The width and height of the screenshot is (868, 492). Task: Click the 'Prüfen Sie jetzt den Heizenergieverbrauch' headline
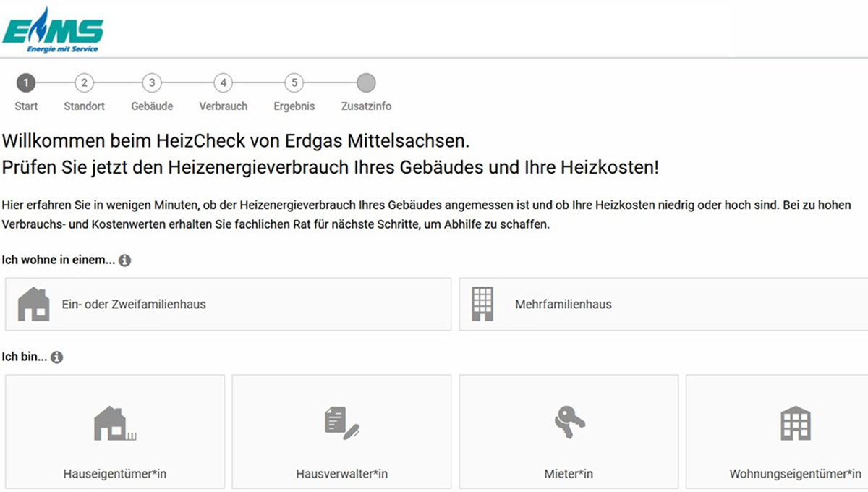point(331,168)
